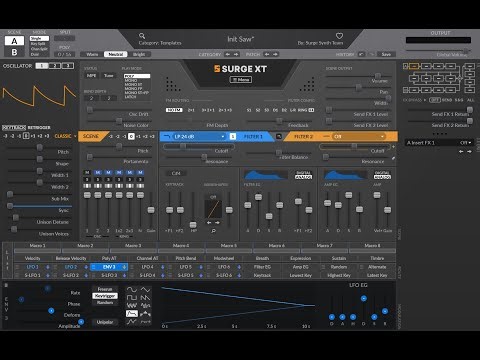Open ENV 3 modulator arrow menu
Screen dimensions: 480x360
pyautogui.click(x=124, y=267)
